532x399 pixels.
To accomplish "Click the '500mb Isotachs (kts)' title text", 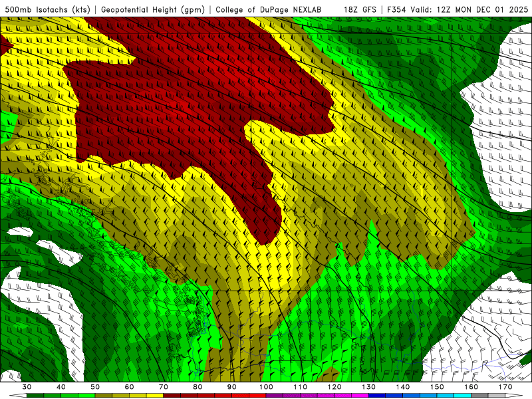I will coord(48,9).
